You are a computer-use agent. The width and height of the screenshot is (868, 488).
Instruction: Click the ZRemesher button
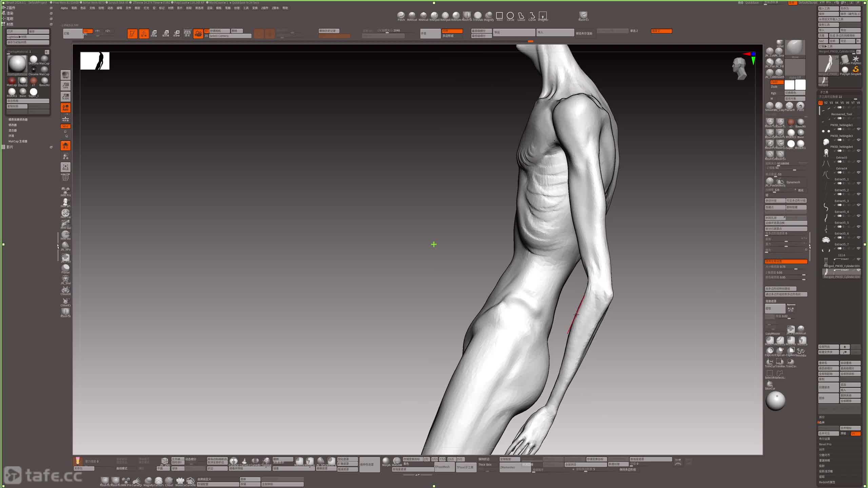pyautogui.click(x=508, y=467)
